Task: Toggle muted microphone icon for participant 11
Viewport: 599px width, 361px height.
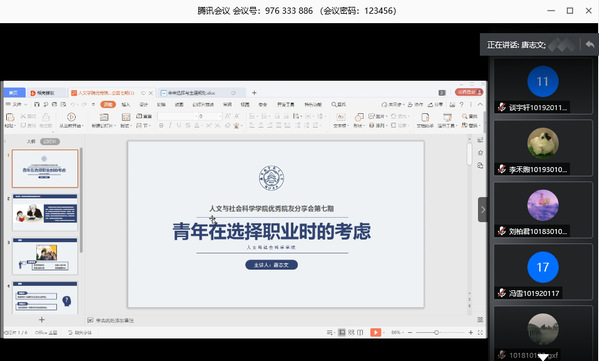Action: (502, 107)
